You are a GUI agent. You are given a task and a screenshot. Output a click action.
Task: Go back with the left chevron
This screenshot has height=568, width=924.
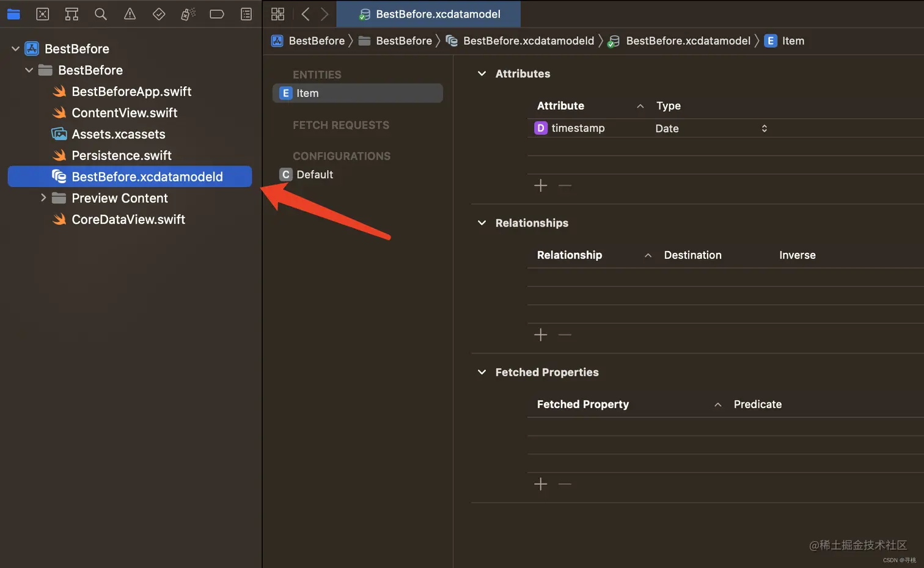click(x=306, y=14)
